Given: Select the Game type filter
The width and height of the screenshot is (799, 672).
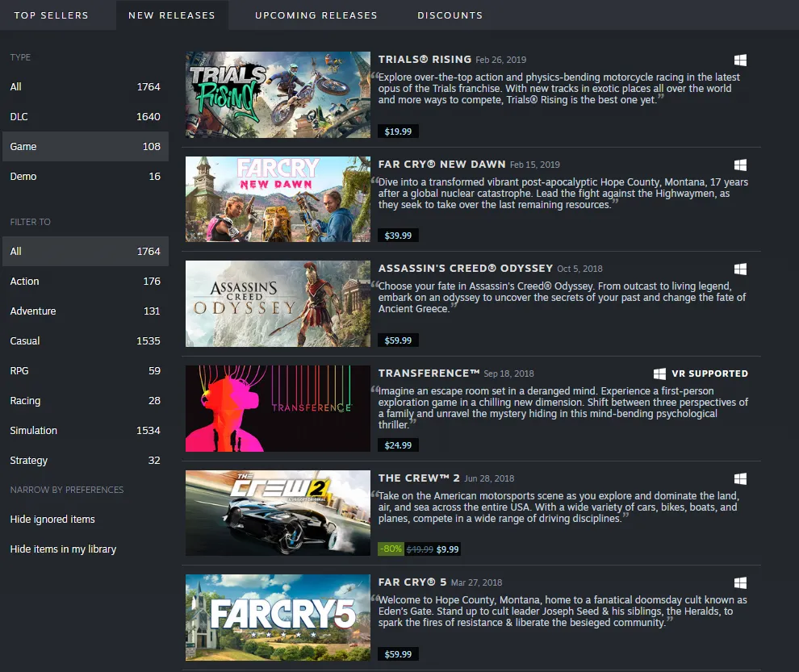Looking at the screenshot, I should (x=85, y=147).
